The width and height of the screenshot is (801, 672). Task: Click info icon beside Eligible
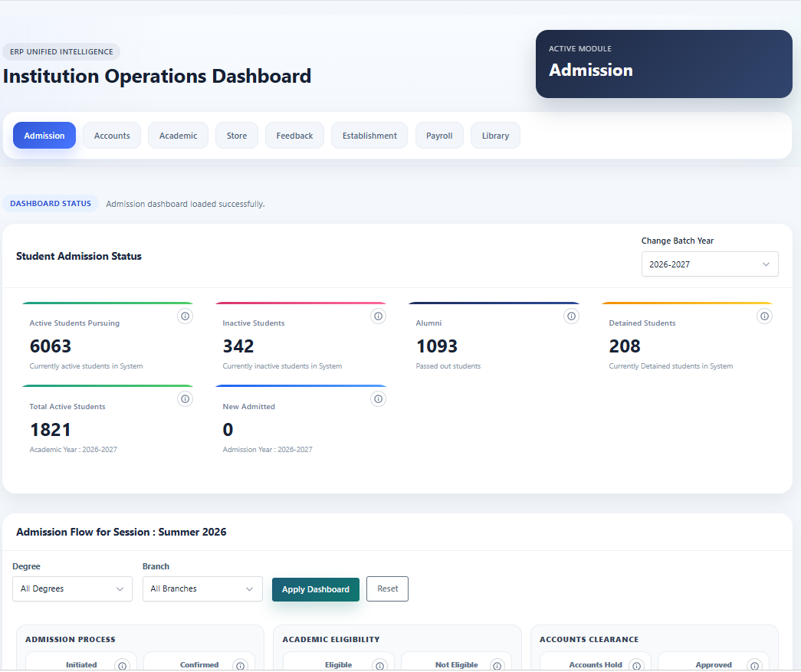point(379,665)
